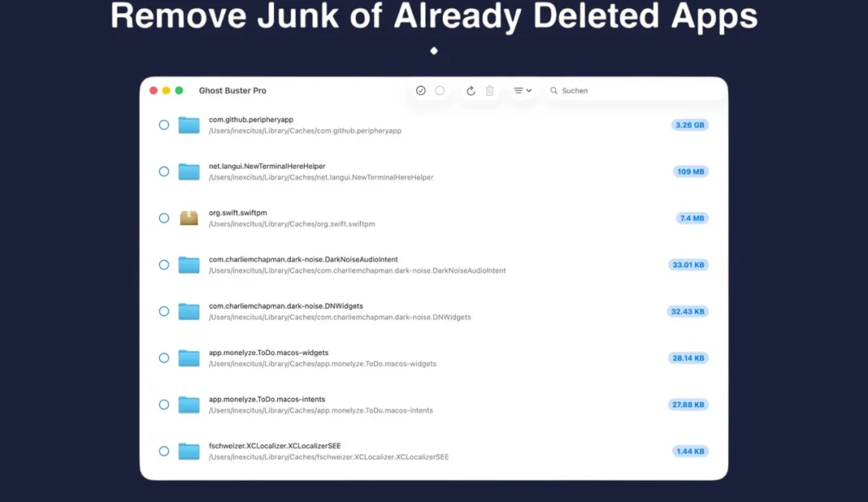Click the org.swift.swiftpm package box icon
Viewport: 868px width, 502px height.
189,218
